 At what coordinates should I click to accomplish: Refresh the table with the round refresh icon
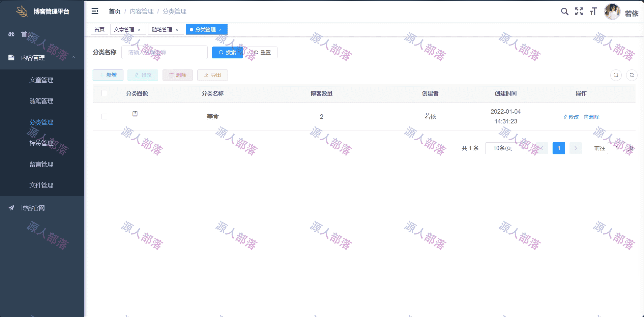point(632,75)
